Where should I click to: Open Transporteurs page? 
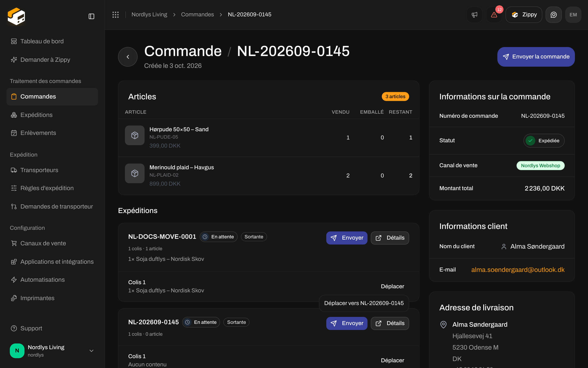pyautogui.click(x=52, y=170)
